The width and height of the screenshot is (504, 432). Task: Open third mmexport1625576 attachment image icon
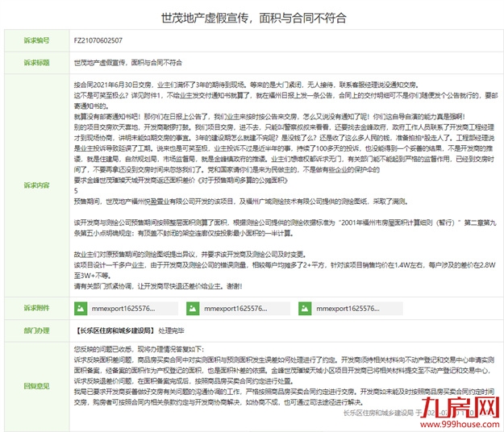pyautogui.click(x=305, y=309)
